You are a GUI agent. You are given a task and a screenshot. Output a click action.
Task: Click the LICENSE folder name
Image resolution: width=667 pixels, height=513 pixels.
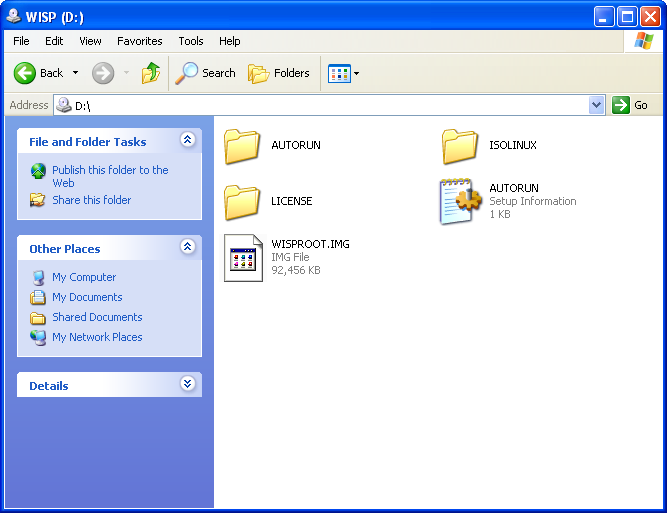[x=291, y=201]
